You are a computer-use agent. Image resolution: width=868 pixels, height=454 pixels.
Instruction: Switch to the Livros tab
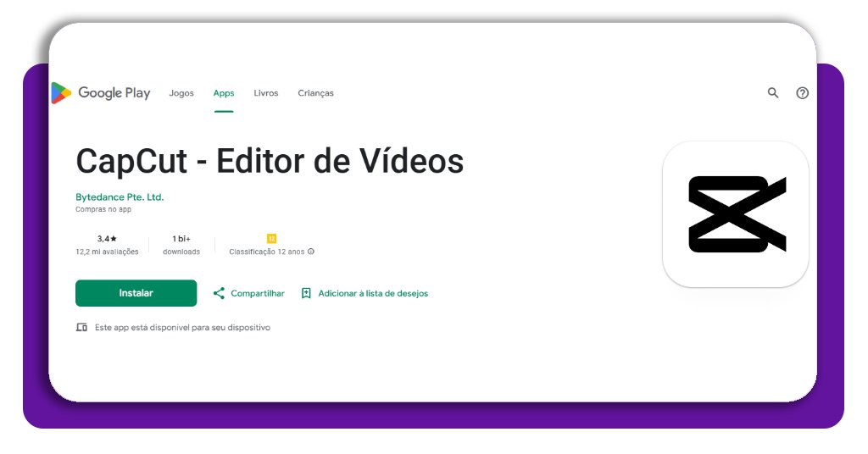[265, 93]
